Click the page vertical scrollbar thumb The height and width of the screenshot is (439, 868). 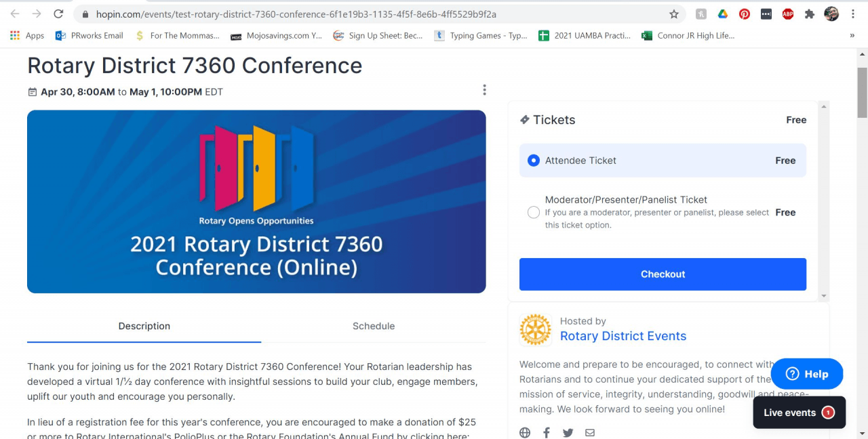click(862, 92)
